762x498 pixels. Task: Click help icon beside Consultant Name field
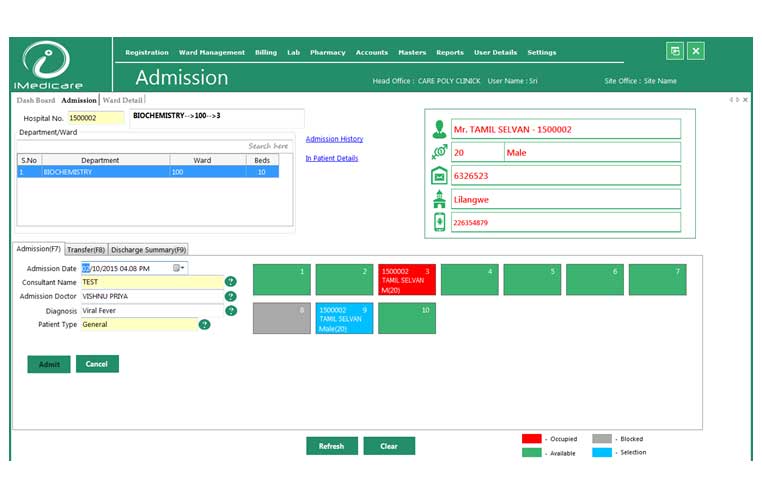[230, 282]
